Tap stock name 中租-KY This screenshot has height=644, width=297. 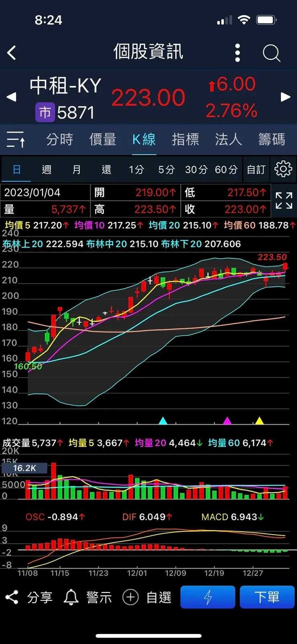click(65, 86)
